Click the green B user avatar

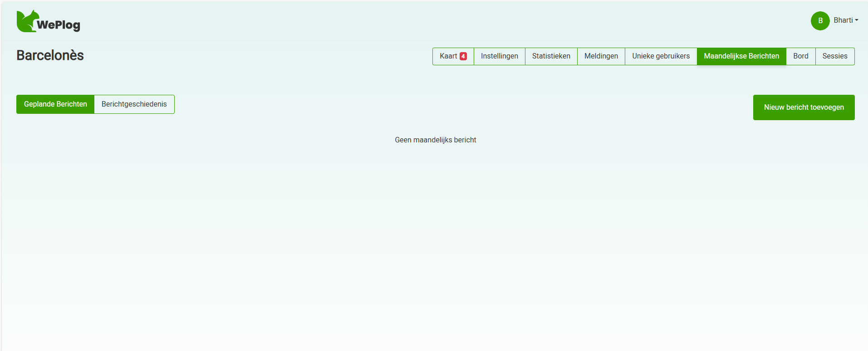point(820,21)
